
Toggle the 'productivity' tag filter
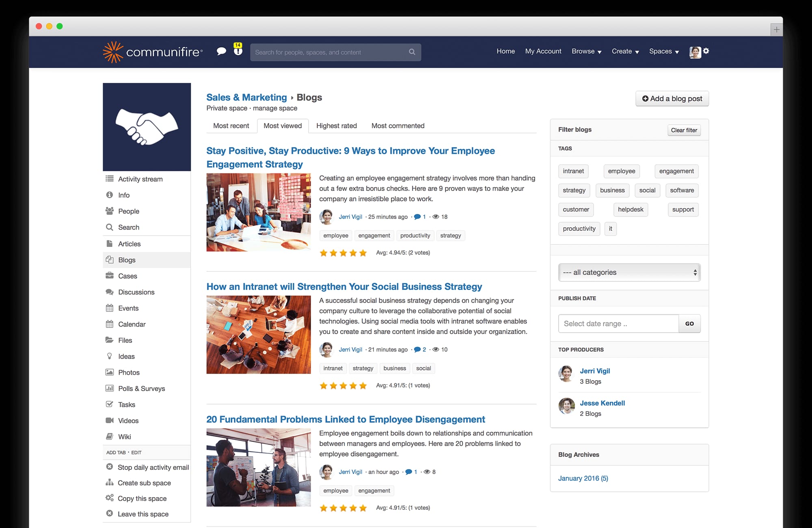coord(579,229)
